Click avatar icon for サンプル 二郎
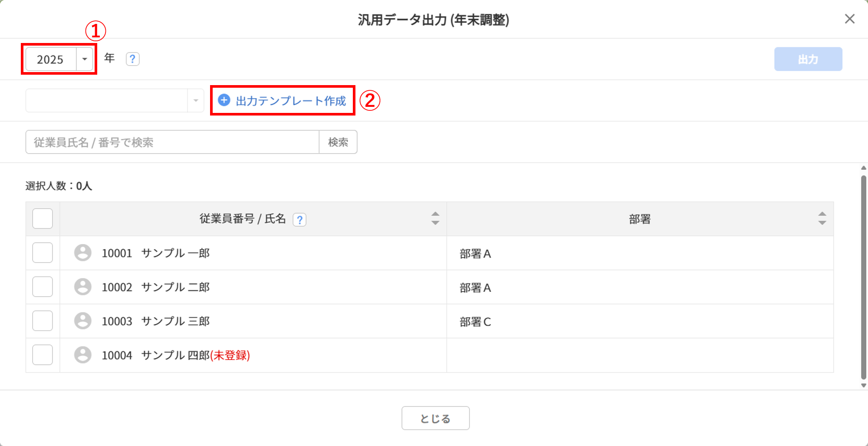 point(82,287)
